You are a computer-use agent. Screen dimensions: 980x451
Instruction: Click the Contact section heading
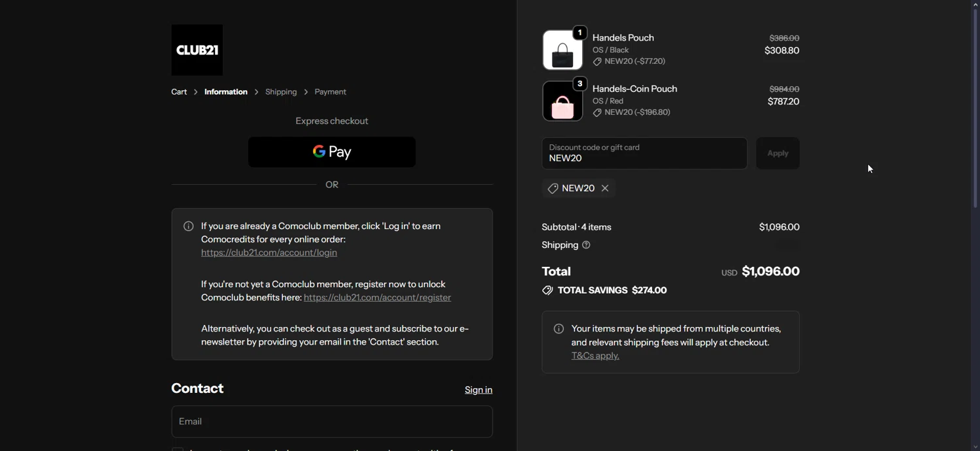tap(197, 388)
